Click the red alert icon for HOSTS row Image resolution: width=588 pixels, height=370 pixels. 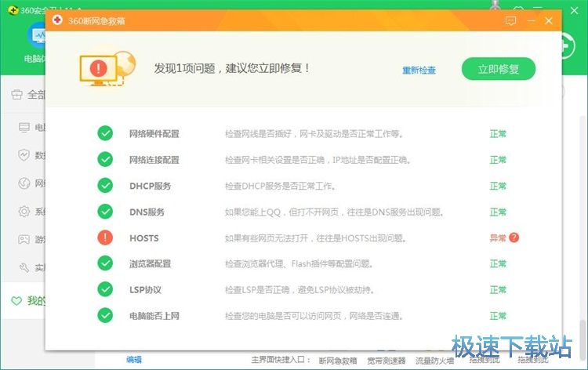[105, 238]
